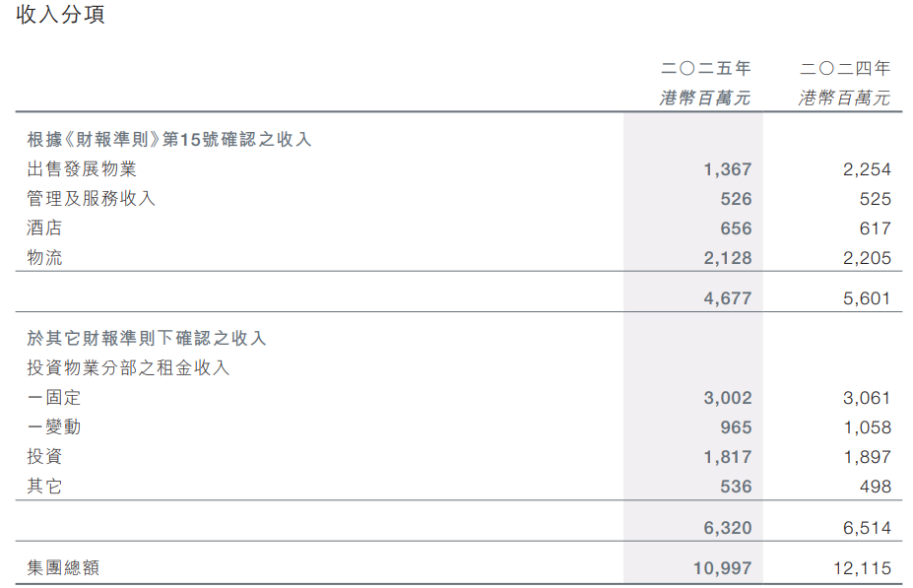Viewport: 913px width, 588px height.
Task: Click the 管理及服務收入 row label
Action: point(91,199)
